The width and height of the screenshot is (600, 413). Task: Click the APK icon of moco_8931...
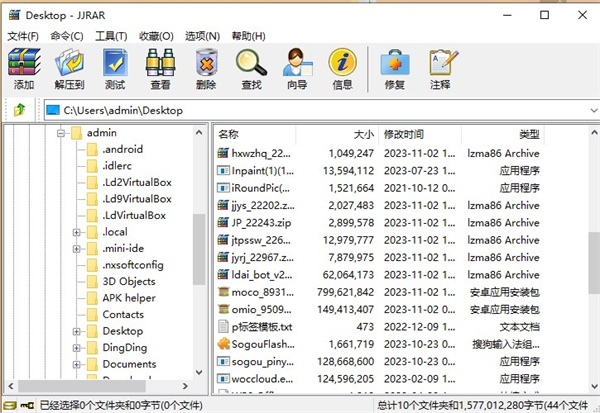click(x=223, y=292)
